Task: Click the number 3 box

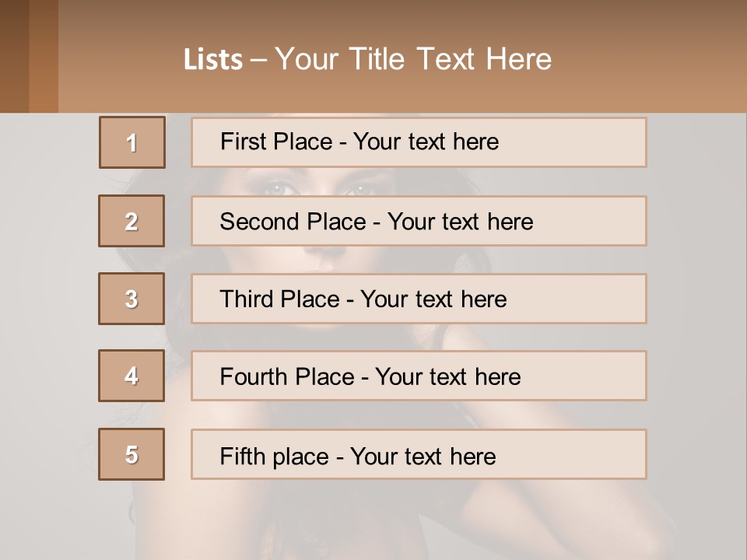Action: pos(132,299)
